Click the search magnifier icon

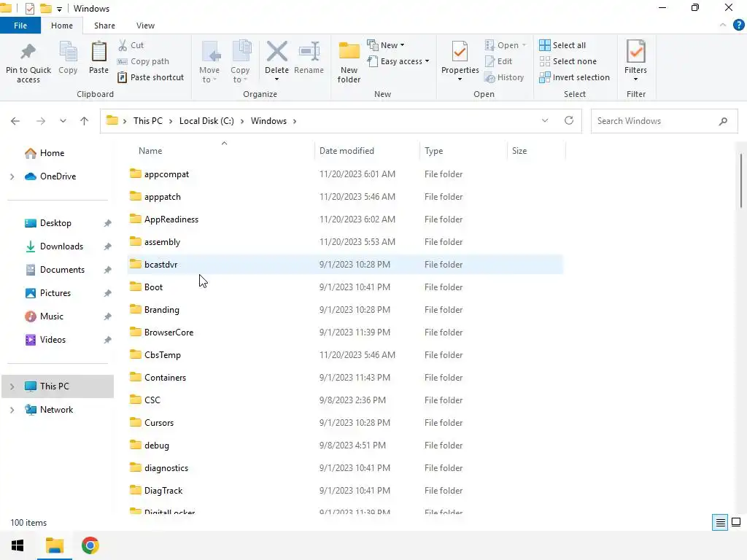[723, 121]
